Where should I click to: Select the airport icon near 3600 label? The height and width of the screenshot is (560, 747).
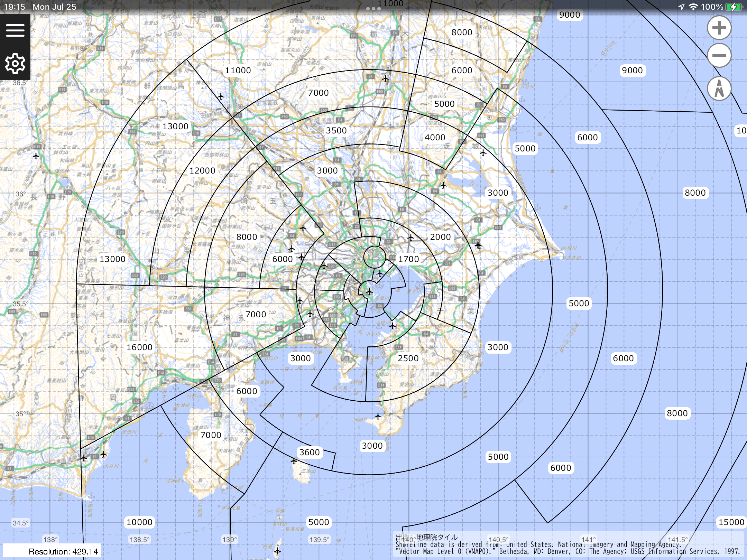point(294,461)
